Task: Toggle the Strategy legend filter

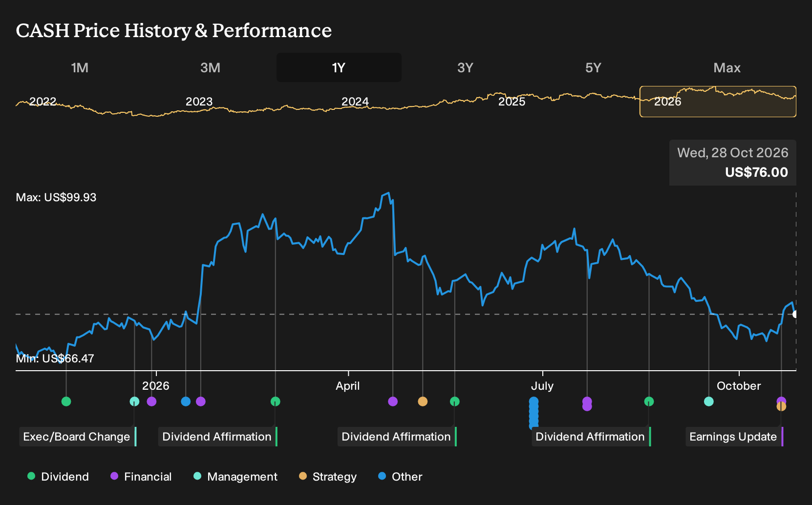Action: [x=328, y=477]
